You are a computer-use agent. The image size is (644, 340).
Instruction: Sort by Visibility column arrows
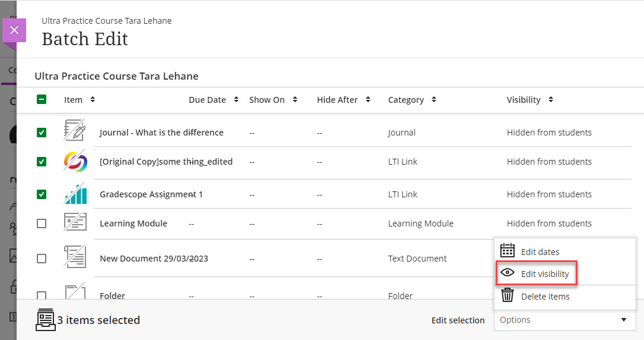tap(551, 99)
